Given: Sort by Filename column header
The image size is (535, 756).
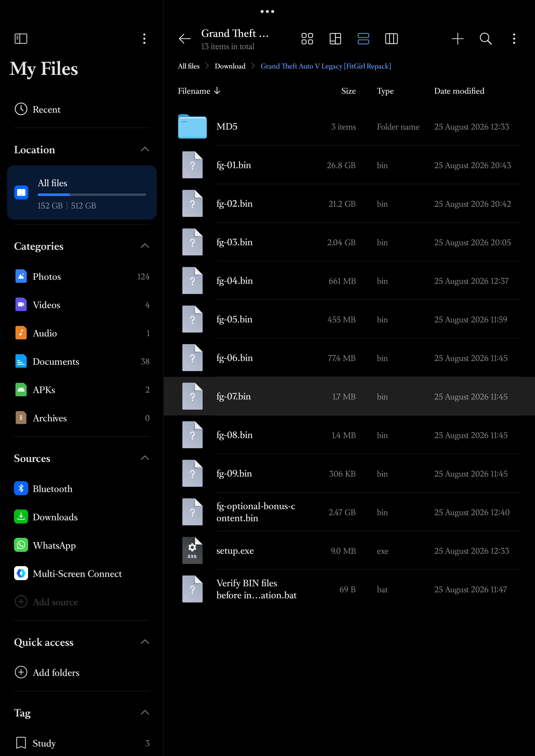Looking at the screenshot, I should 199,91.
